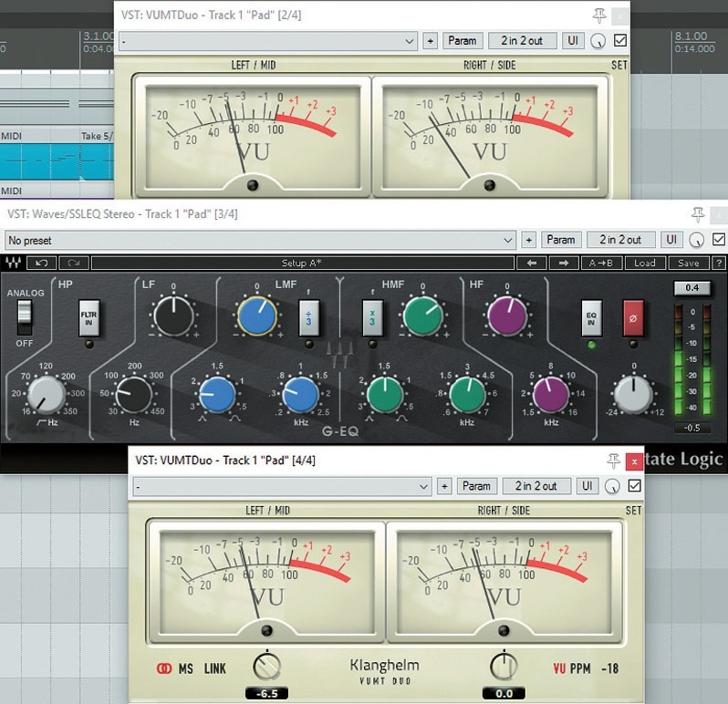Click the blue LMF gain knob
728x704 pixels.
[257, 316]
